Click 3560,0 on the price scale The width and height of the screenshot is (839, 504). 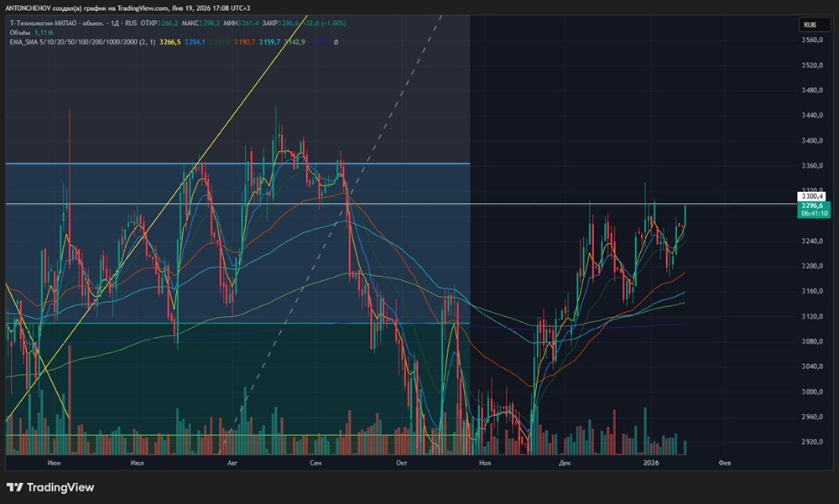pyautogui.click(x=813, y=39)
